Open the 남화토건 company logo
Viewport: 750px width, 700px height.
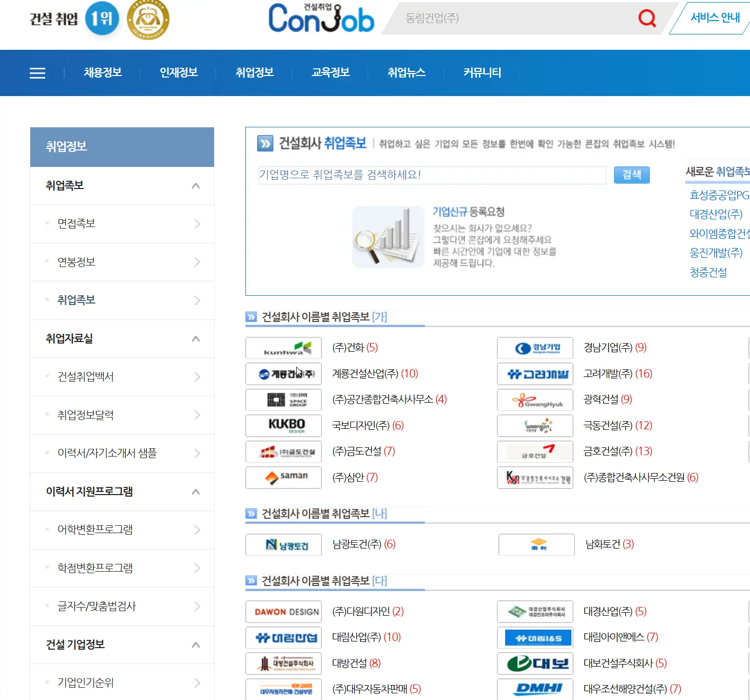537,544
